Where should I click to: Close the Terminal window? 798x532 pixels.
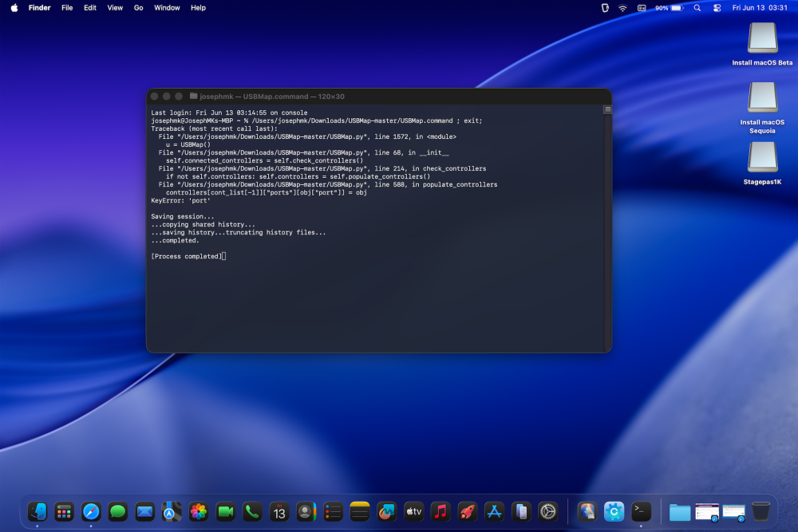click(x=155, y=97)
